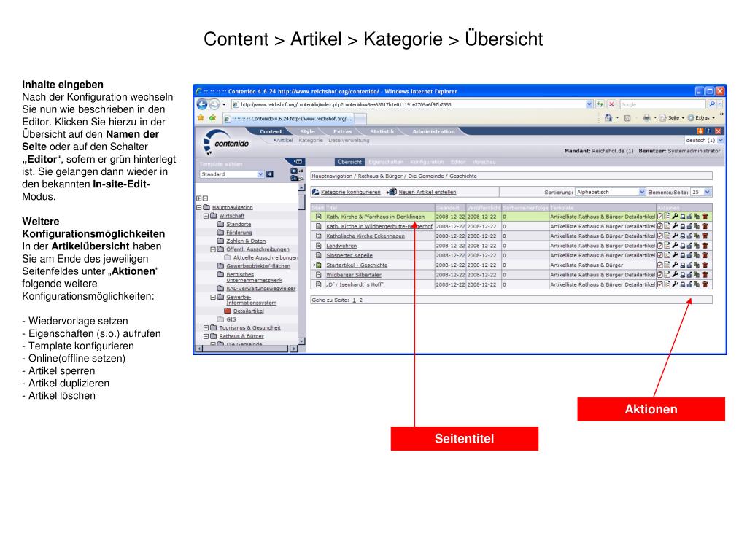Open the Favorites star in browser
This screenshot has width=747, height=560.
(x=201, y=117)
